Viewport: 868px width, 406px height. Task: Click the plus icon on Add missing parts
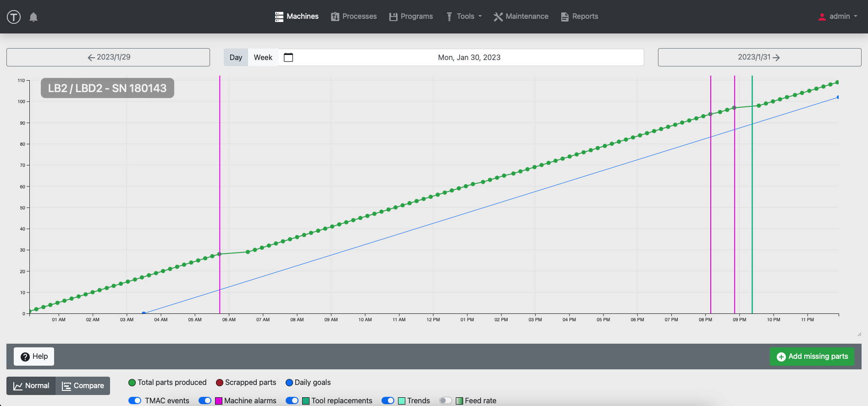click(x=781, y=357)
